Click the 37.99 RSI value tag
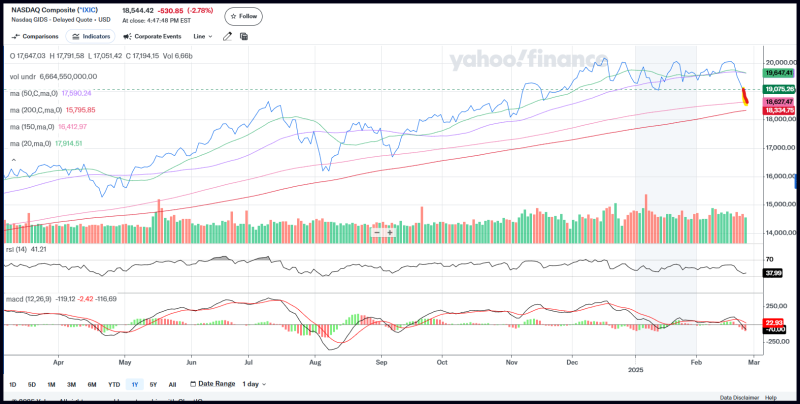The height and width of the screenshot is (404, 800). (x=771, y=273)
